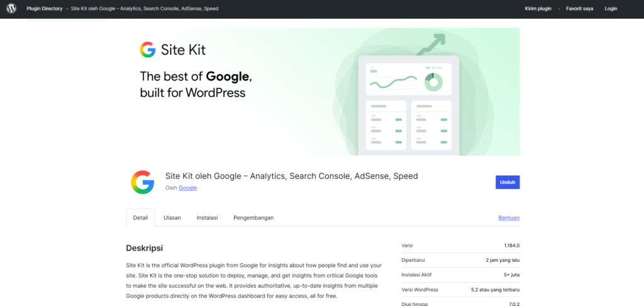Click the Google G logo in banner

pos(148,50)
